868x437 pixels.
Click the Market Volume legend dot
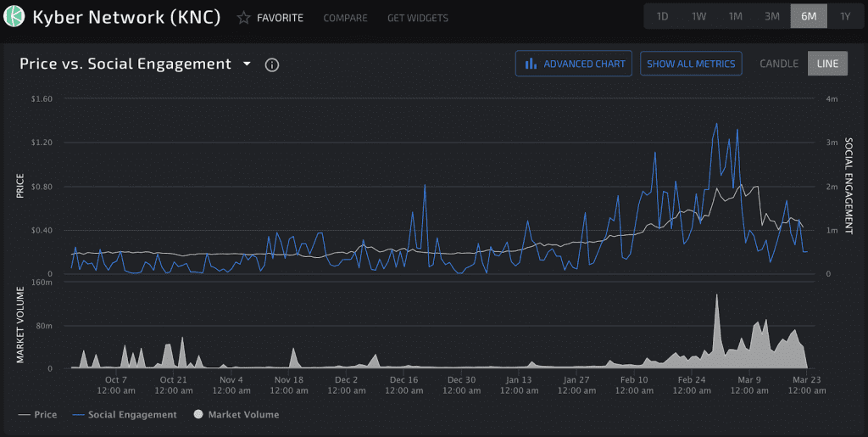click(199, 415)
